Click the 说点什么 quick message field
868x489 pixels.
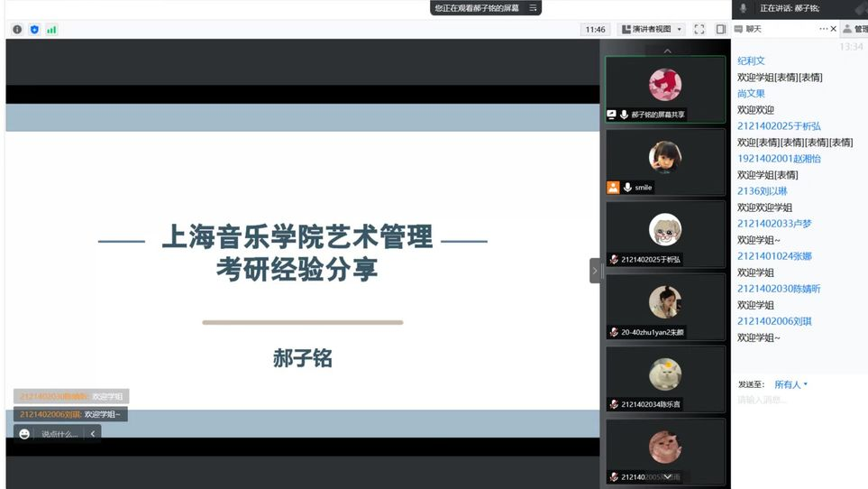point(59,434)
